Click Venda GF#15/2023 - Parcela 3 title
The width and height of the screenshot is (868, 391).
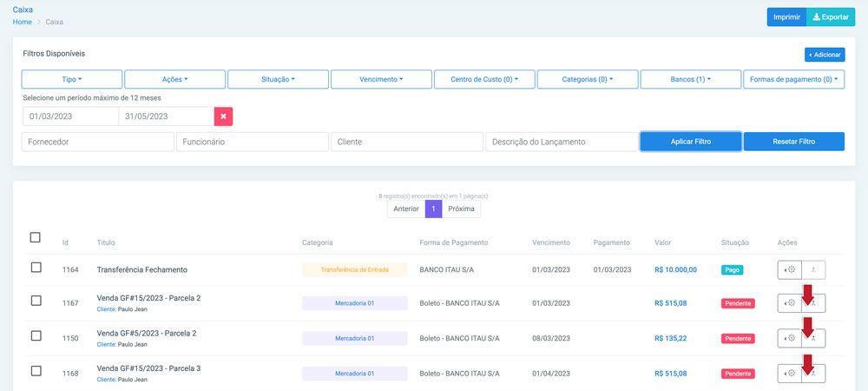[x=149, y=368]
